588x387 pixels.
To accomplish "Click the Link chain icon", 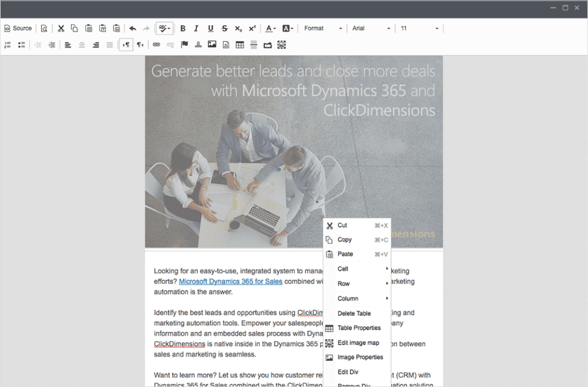I will point(156,45).
